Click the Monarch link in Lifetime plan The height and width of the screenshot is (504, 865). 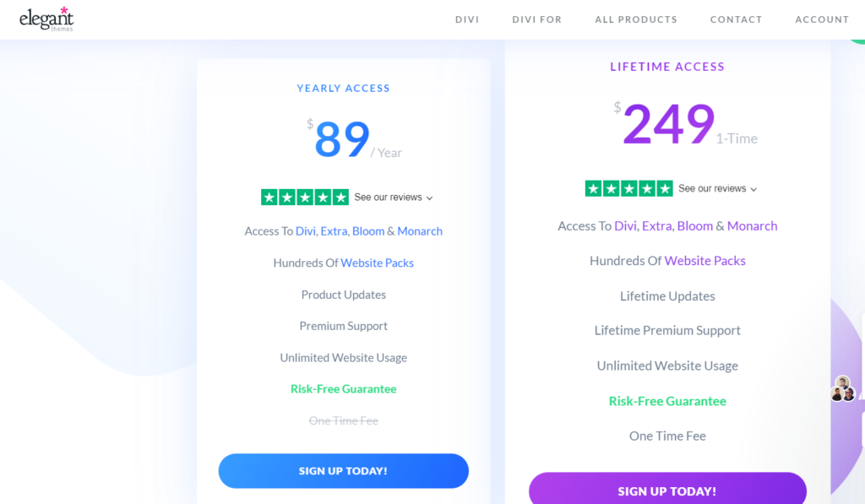[752, 225]
